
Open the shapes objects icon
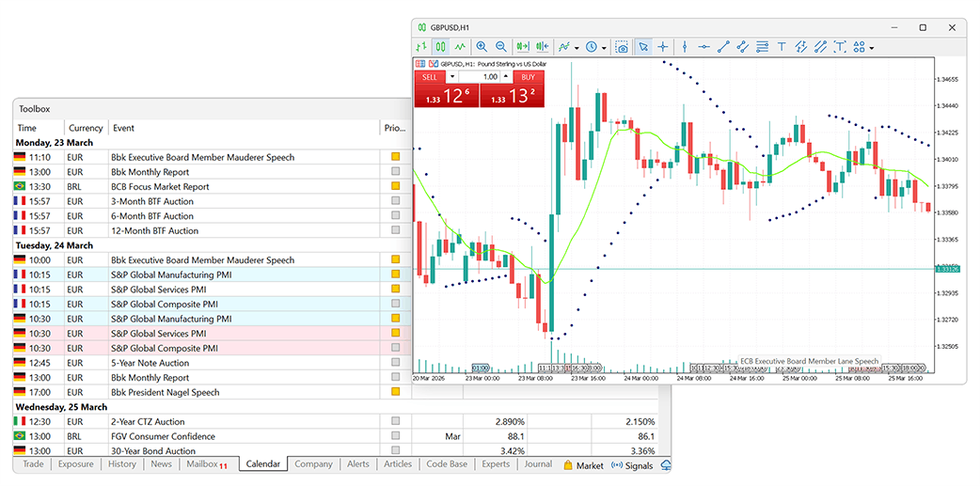click(860, 47)
